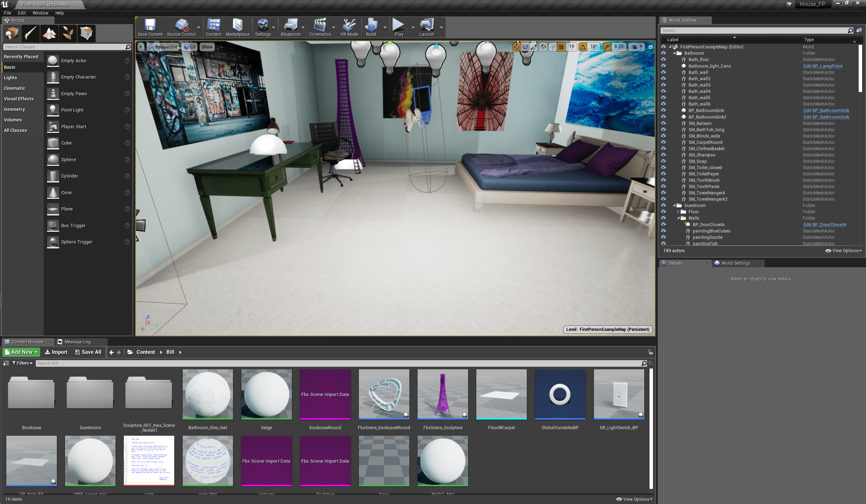This screenshot has width=866, height=504.
Task: Open the Window menu
Action: tap(40, 13)
